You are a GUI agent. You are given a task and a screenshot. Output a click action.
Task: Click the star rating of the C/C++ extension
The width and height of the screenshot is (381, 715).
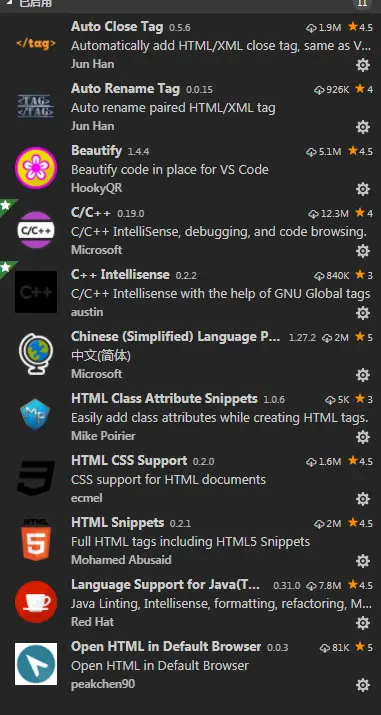(364, 213)
